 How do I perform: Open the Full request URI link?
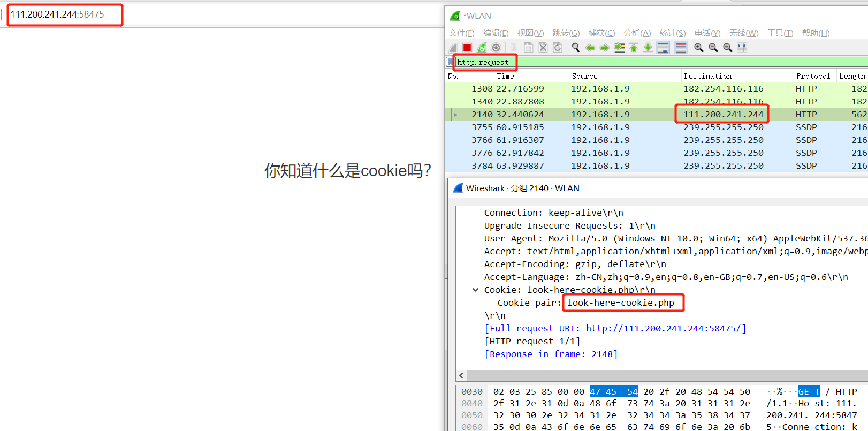[x=615, y=329]
